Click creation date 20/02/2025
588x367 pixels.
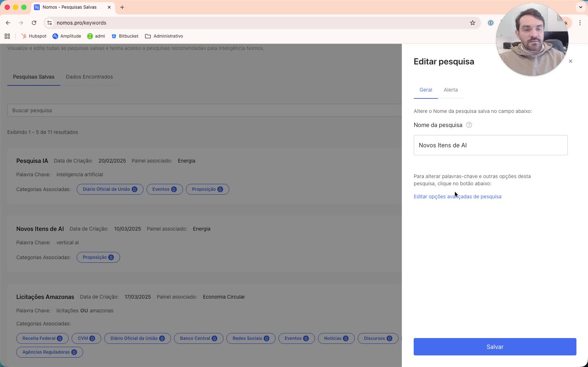point(112,161)
